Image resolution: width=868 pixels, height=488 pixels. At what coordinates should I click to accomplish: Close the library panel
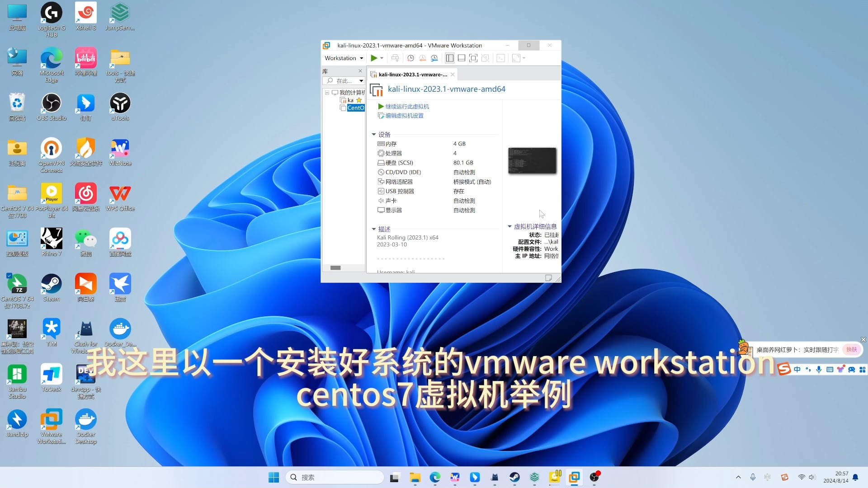(360, 71)
